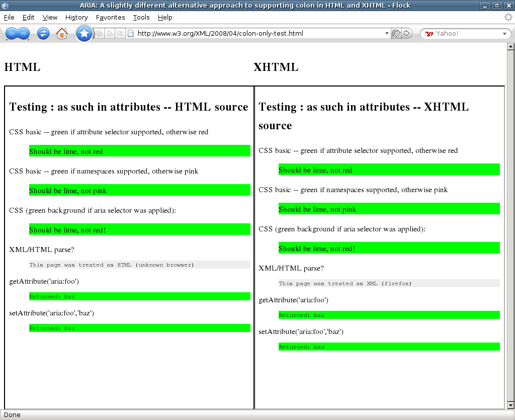Viewport: 515px width, 420px height.
Task: Expand the address bar URL history dropdown
Action: tap(387, 34)
